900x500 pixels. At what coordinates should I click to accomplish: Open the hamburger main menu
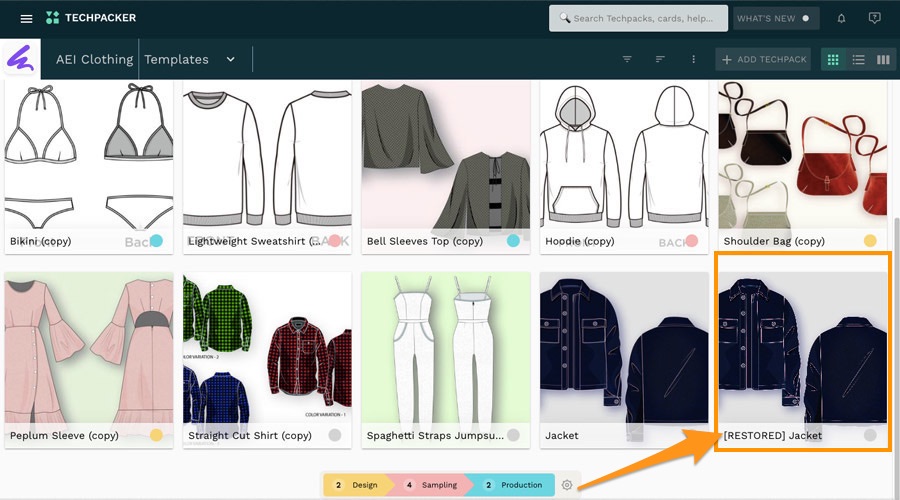coord(26,18)
